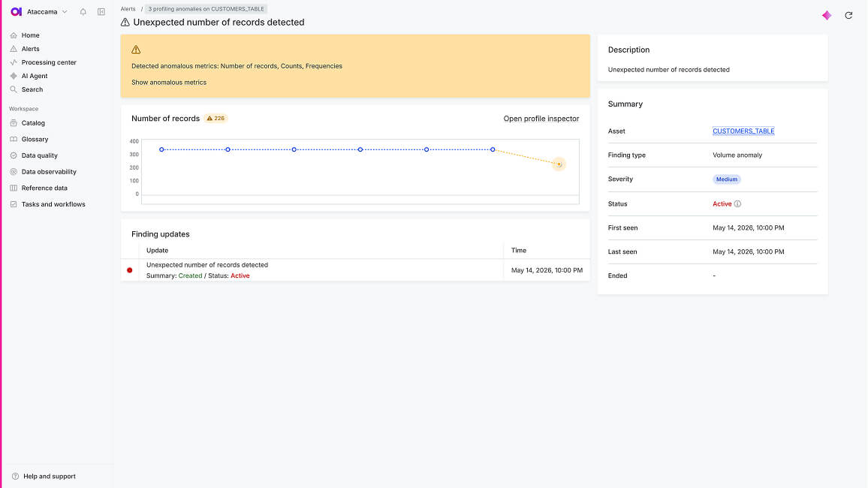Screen dimensions: 868x488
Task: Open Glossary workspace item
Action: click(35, 140)
